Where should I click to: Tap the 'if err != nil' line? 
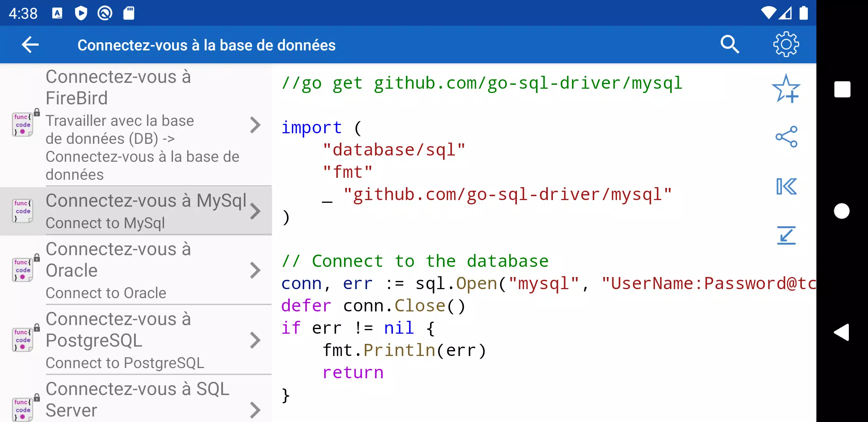coord(358,328)
